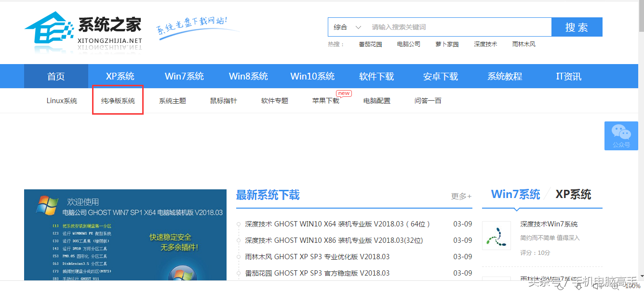Switch to the XP系统 sidebar tab

pyautogui.click(x=573, y=195)
